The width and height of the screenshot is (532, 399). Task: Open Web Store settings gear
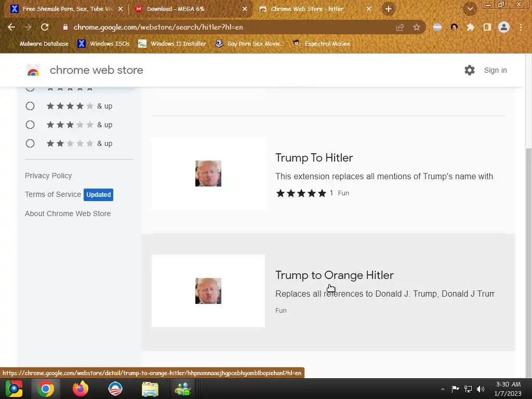[x=470, y=70]
